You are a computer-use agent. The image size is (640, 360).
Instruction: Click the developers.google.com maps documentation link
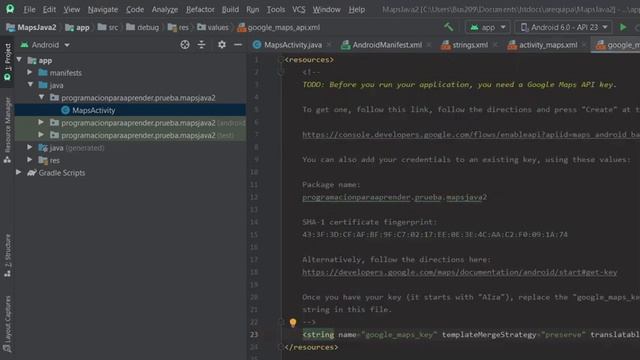460,272
